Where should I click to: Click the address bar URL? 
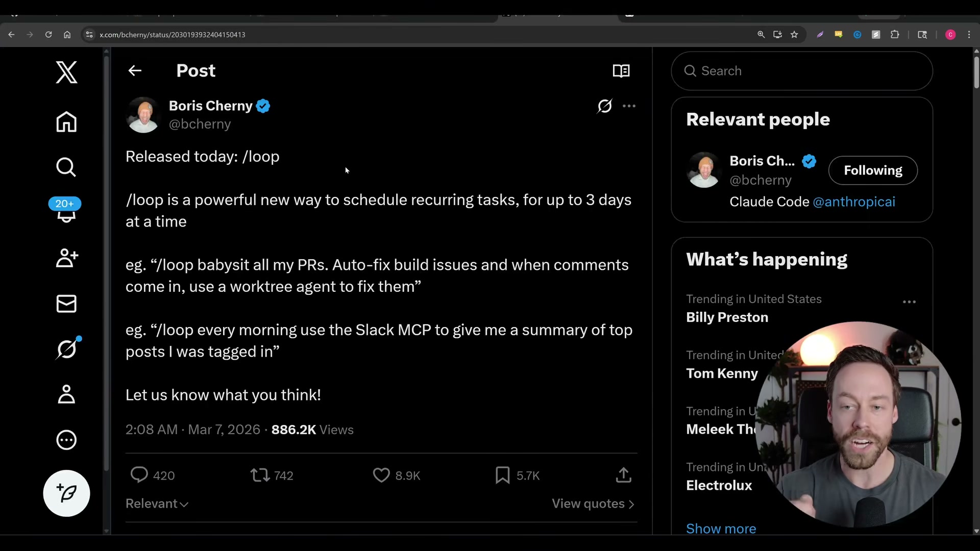(x=172, y=35)
